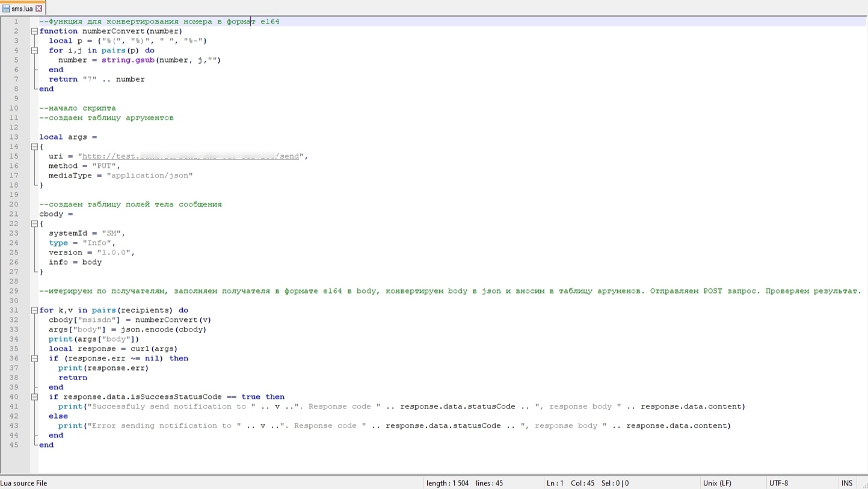Click the comment '--создаем таблицу аргументов'
Viewport: 868px width, 489px height.
click(106, 118)
